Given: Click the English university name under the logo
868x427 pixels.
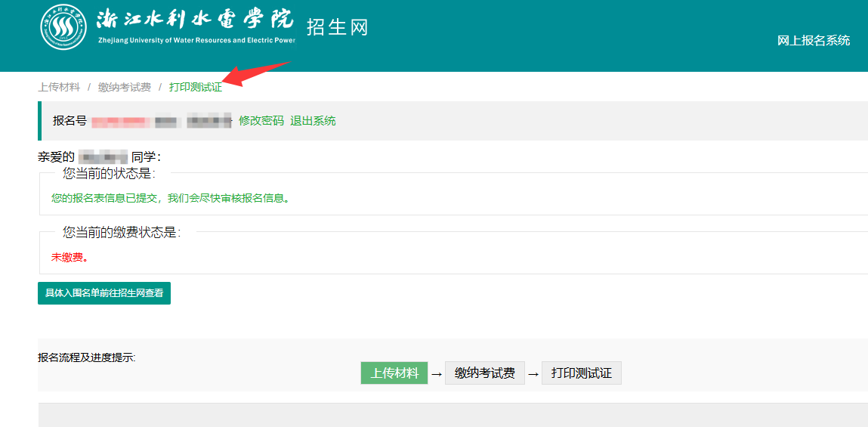Looking at the screenshot, I should click(196, 41).
